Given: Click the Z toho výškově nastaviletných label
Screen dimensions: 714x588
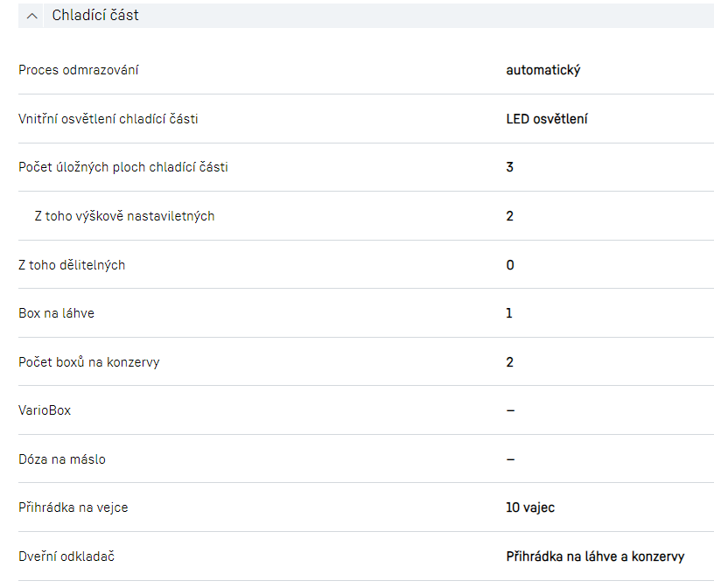Looking at the screenshot, I should (124, 216).
